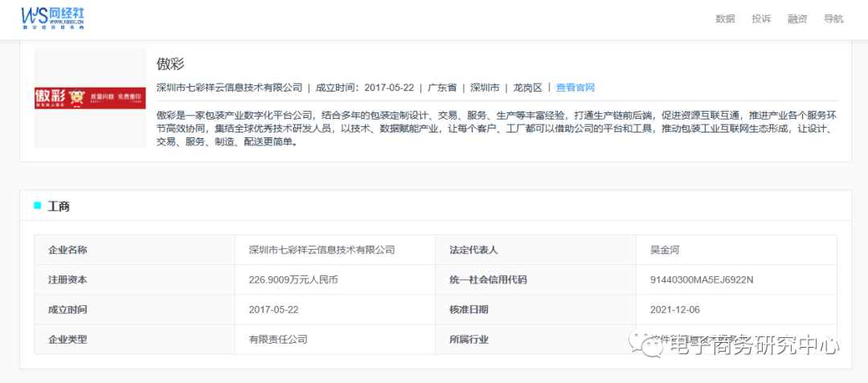Click the 广东省 location text

[x=442, y=88]
